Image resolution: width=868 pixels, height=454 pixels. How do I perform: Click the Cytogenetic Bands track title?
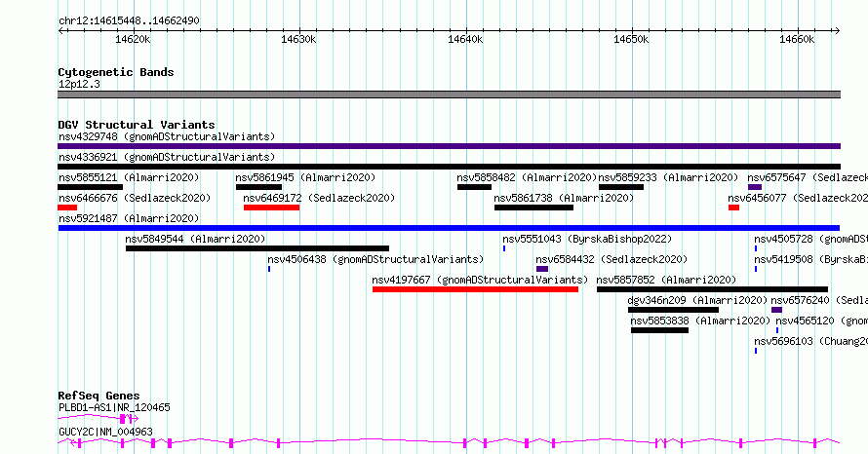click(x=116, y=72)
